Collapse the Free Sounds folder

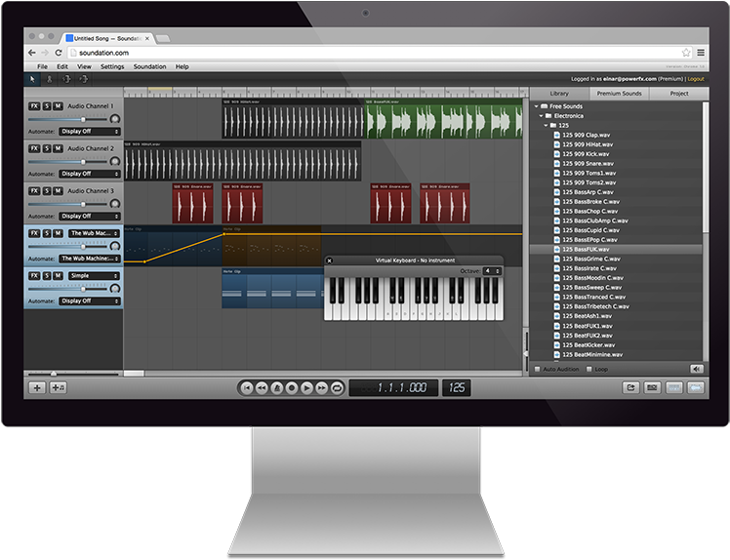537,106
